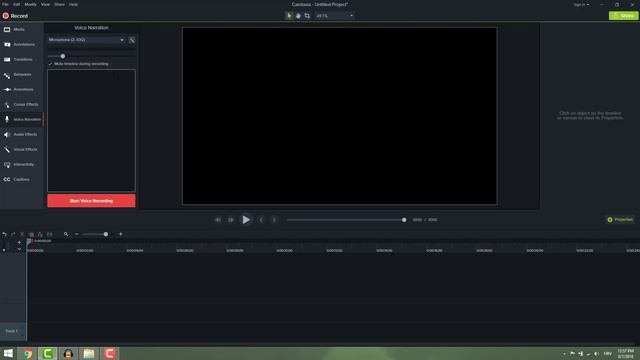Open the Visual Effects wand icon
The image size is (640, 360).
pos(7,149)
